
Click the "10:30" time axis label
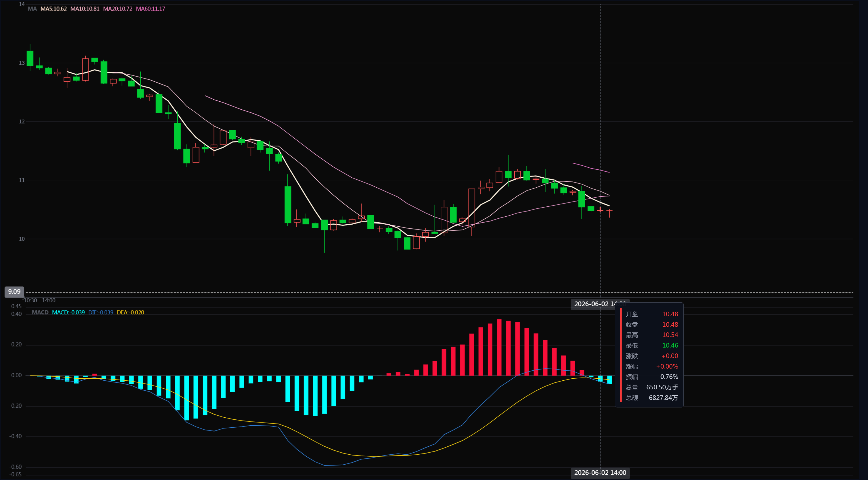click(30, 301)
